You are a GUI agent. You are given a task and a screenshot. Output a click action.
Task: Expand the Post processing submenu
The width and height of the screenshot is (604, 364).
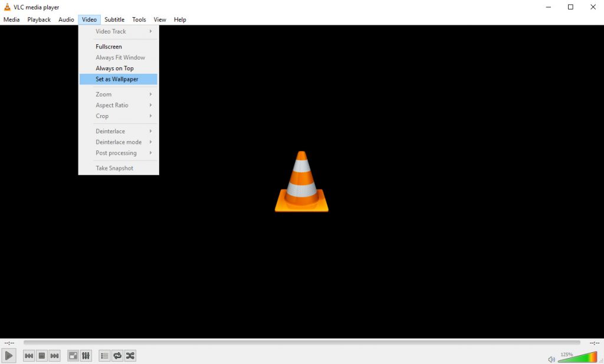tap(119, 153)
